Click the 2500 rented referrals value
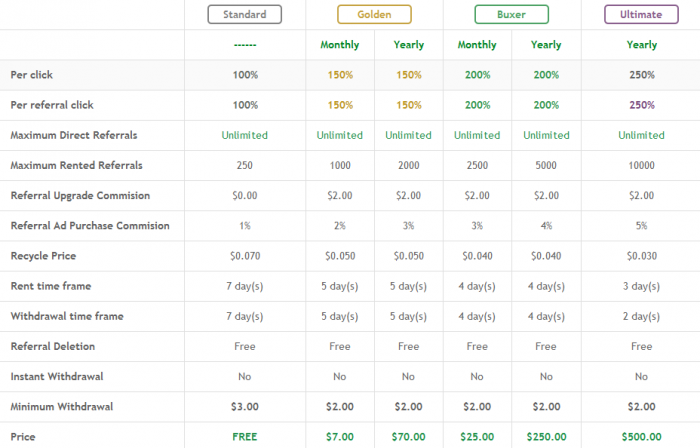700x448 pixels. pyautogui.click(x=477, y=165)
